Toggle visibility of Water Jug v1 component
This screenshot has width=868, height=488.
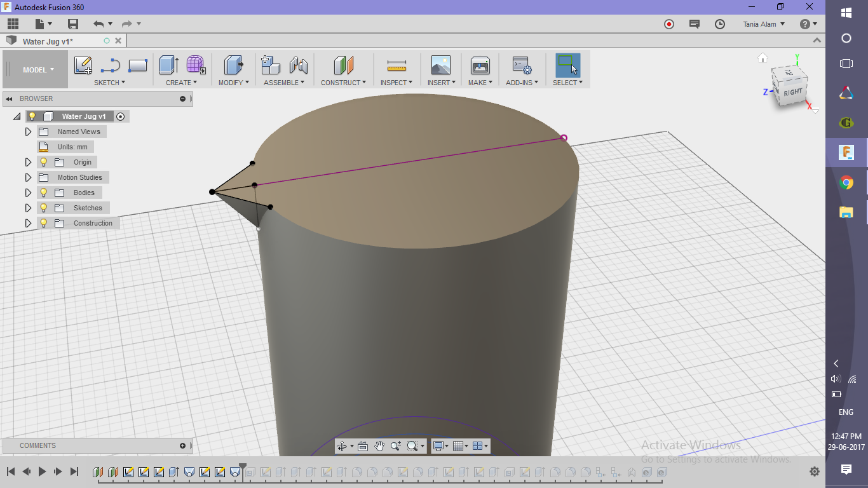click(x=32, y=116)
